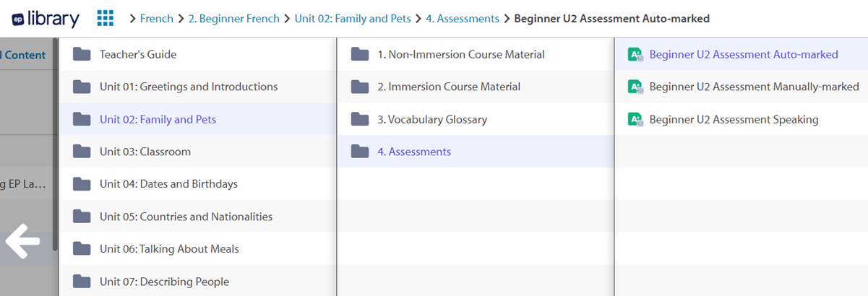Select 2. Immersion Course Material folder

[x=476, y=87]
